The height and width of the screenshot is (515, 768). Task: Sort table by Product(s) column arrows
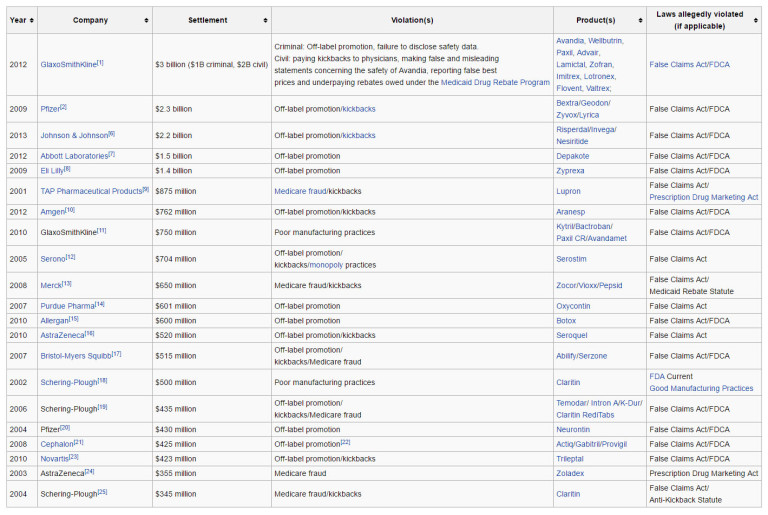pyautogui.click(x=640, y=20)
